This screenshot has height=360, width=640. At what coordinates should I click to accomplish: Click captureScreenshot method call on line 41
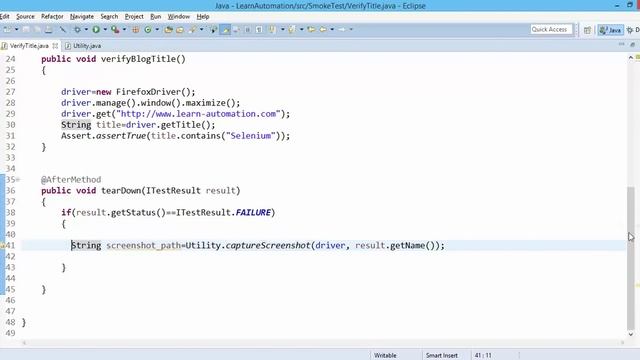[x=268, y=246]
